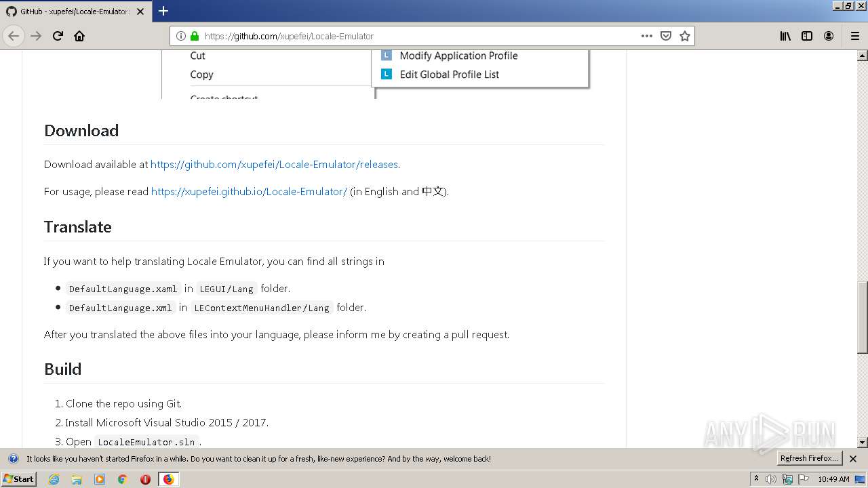Screen dimensions: 868x488
Task: Select the GitHub xupefei/Locale-Emulator tab
Action: click(75, 12)
